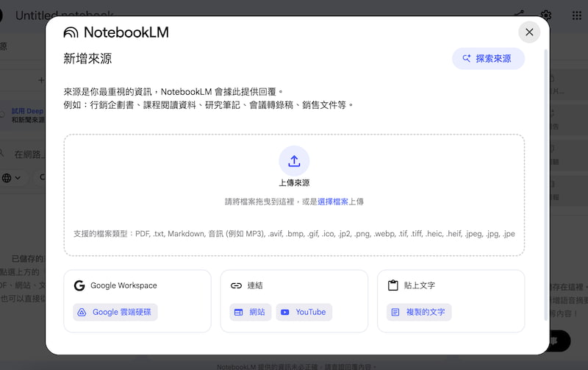Screen dimensions: 588x370
Task: Open settings gear in the background window
Action: pyautogui.click(x=546, y=15)
